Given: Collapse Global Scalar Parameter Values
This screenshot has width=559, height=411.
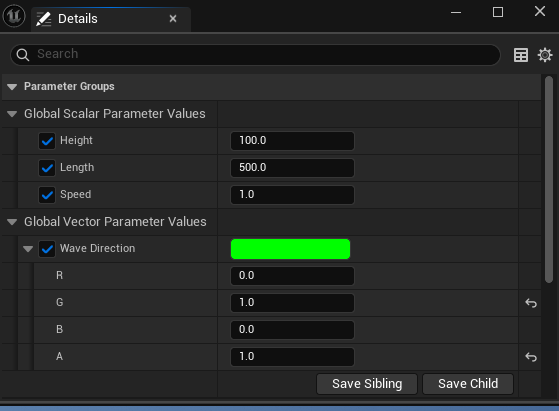Looking at the screenshot, I should point(12,114).
